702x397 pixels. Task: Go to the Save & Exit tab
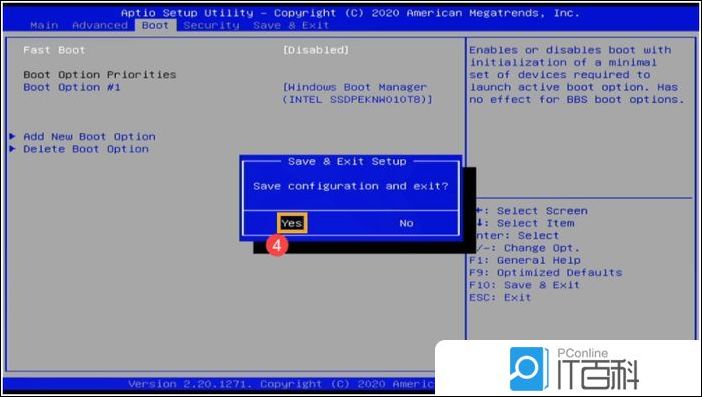pyautogui.click(x=291, y=25)
